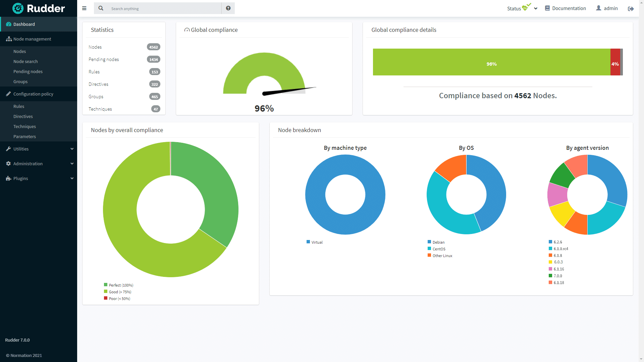Click the admin user button top-right
The width and height of the screenshot is (644, 362).
pyautogui.click(x=608, y=8)
